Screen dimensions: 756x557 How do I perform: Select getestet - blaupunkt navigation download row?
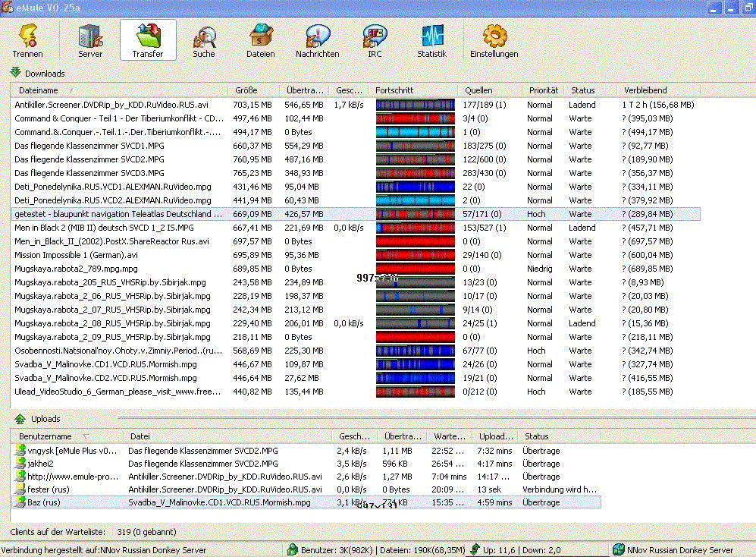[x=356, y=214]
